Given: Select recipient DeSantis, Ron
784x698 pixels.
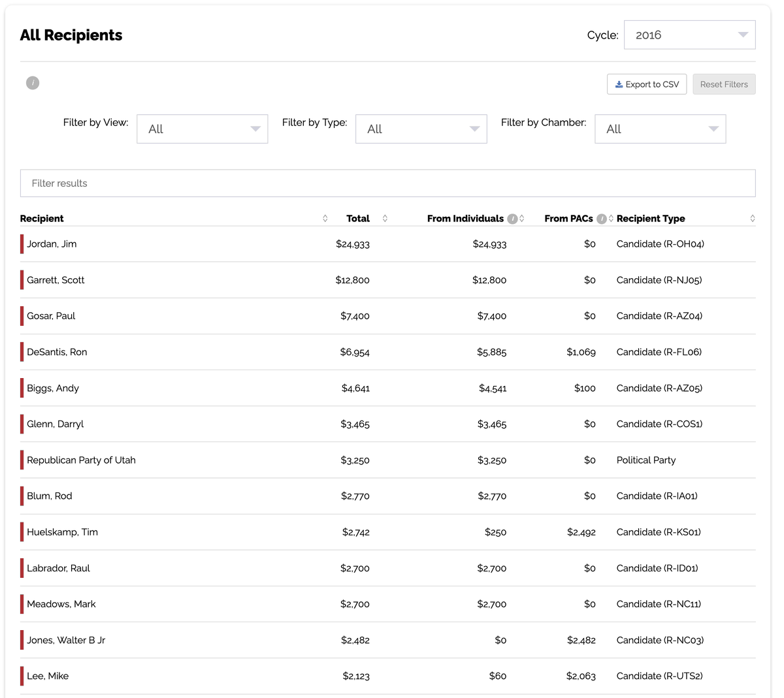Looking at the screenshot, I should pyautogui.click(x=57, y=352).
